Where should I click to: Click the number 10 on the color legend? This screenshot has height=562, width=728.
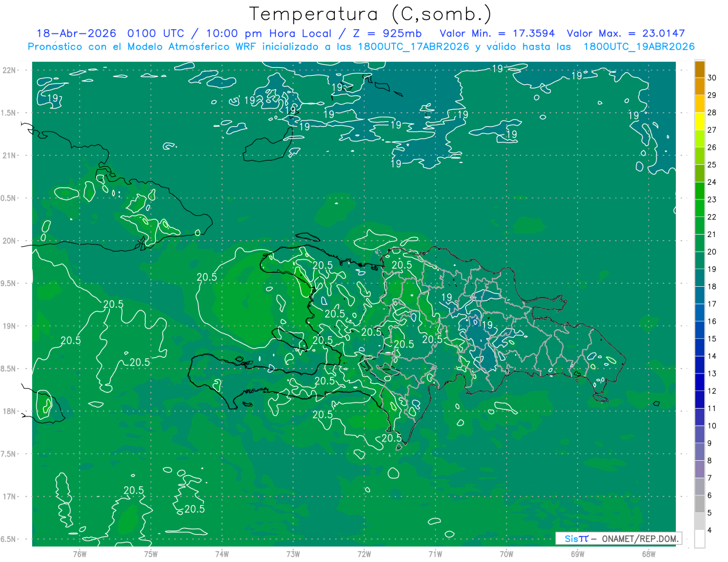click(712, 426)
